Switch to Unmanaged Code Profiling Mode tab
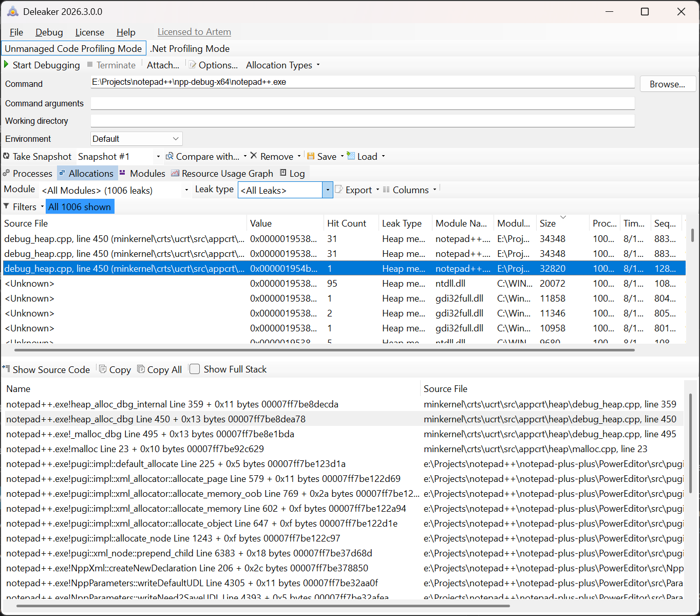The height and width of the screenshot is (616, 700). (x=73, y=48)
